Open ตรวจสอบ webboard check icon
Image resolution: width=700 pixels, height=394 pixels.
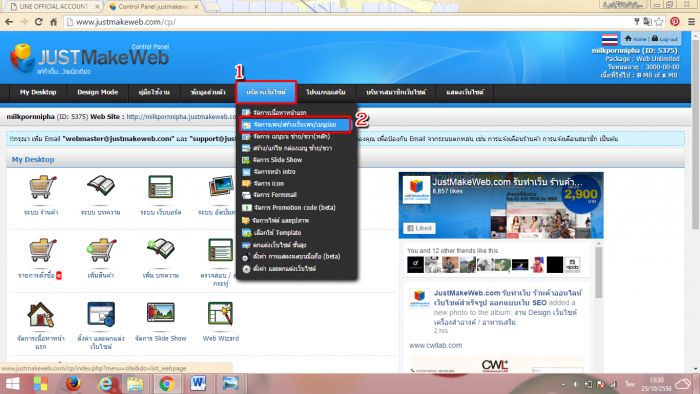point(221,250)
